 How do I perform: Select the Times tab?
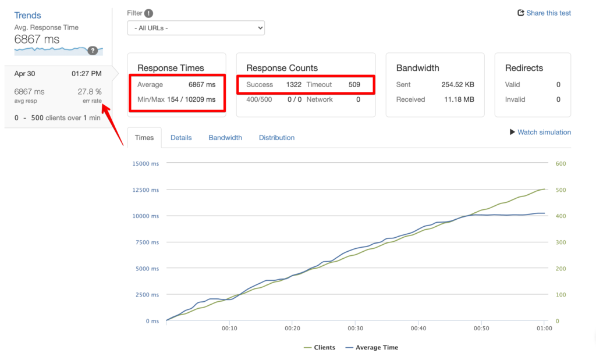144,137
